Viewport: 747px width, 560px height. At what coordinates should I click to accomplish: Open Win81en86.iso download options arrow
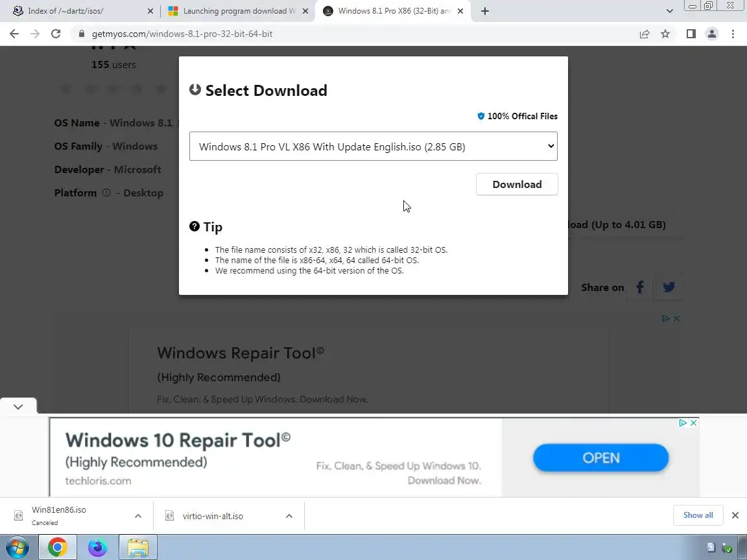(138, 516)
